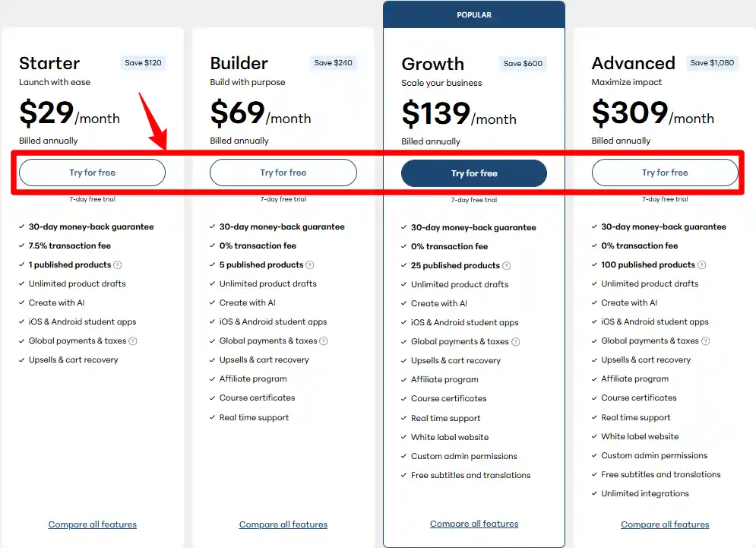
Task: Select the "Save $1,080" Advanced badge
Action: [x=713, y=63]
